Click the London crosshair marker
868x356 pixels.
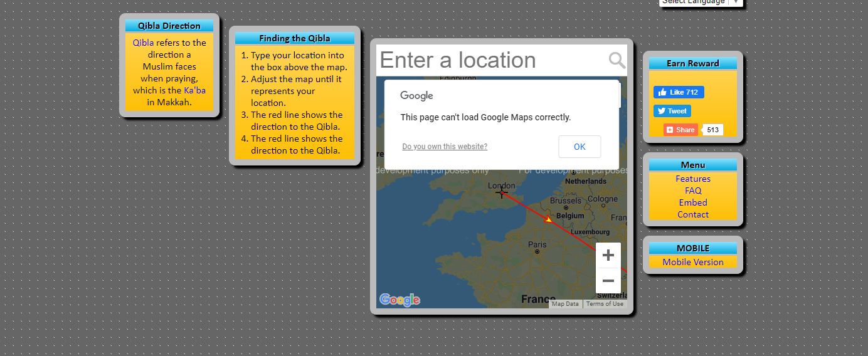pyautogui.click(x=501, y=192)
